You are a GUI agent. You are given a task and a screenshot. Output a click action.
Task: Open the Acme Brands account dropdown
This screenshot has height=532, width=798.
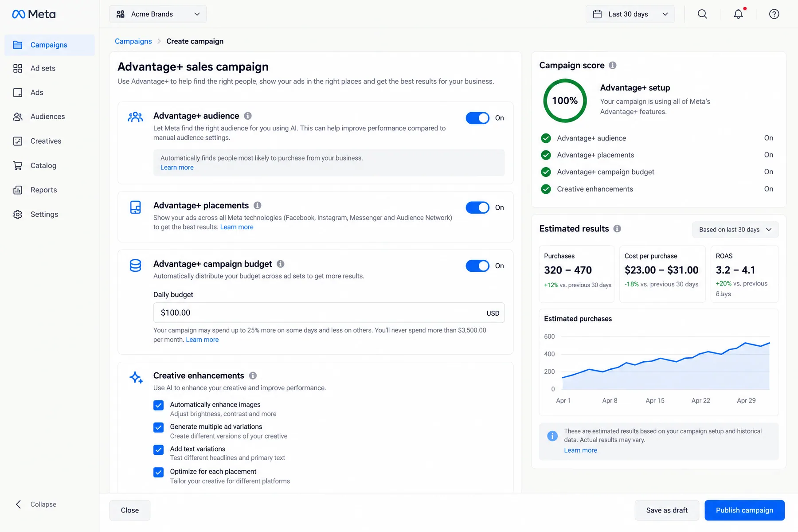tap(158, 14)
